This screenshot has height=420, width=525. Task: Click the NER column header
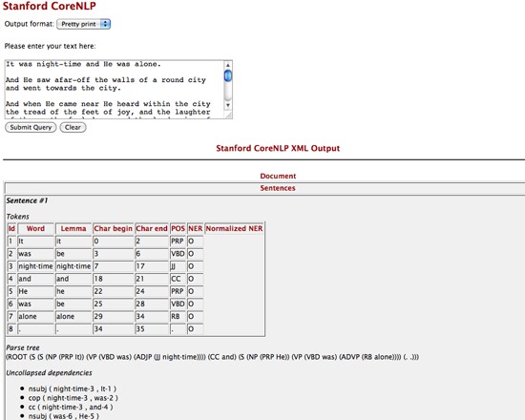(x=195, y=229)
